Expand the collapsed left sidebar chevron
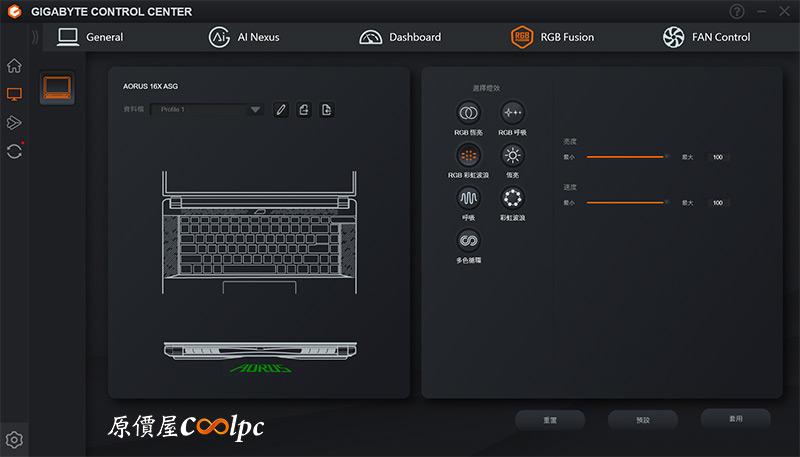Screen dimensions: 800x457 pyautogui.click(x=37, y=38)
